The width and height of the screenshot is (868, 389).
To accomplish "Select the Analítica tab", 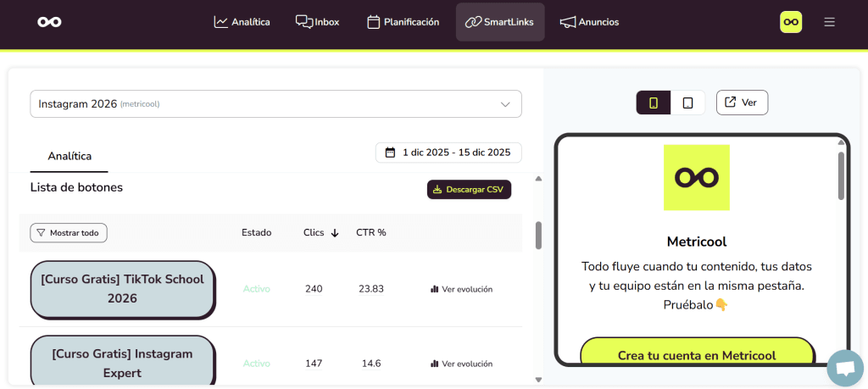I will [x=70, y=156].
